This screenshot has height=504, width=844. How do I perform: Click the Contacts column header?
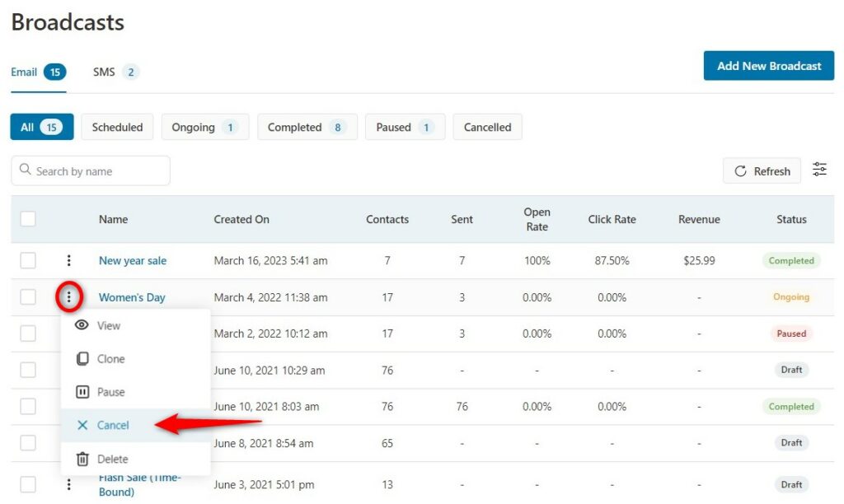tap(387, 219)
